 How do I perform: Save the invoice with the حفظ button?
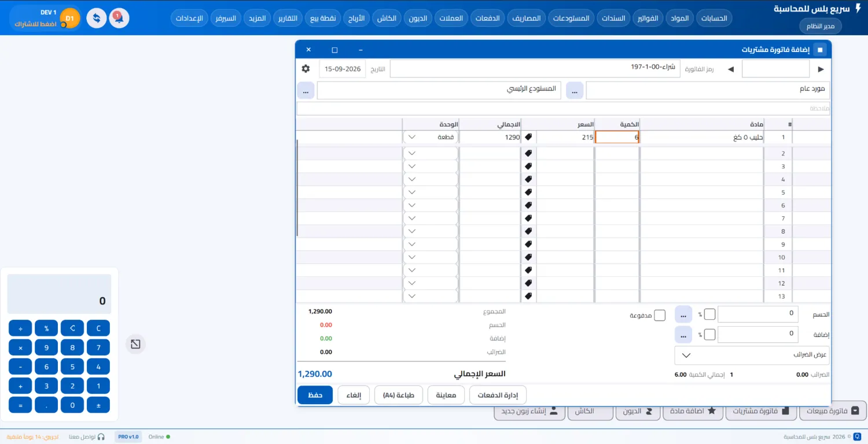pos(315,395)
